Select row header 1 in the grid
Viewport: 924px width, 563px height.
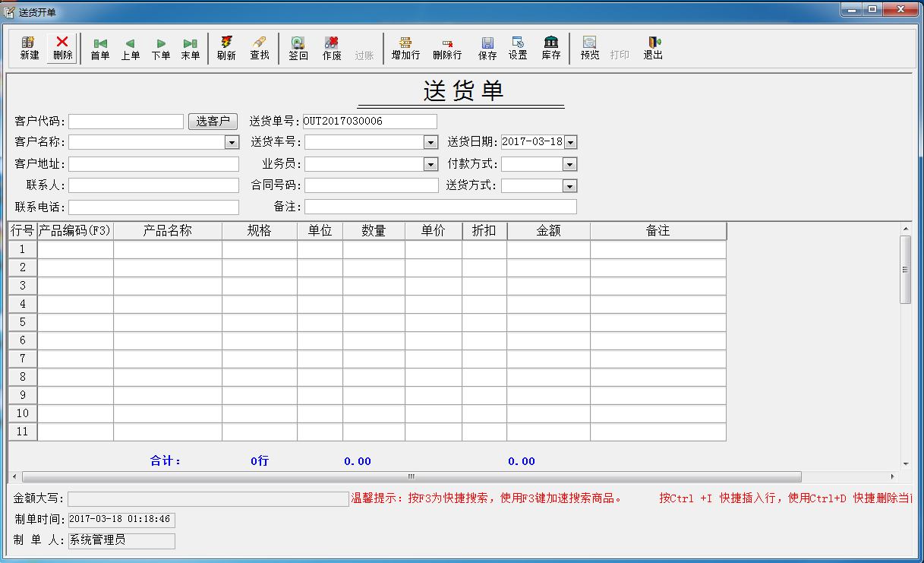click(x=23, y=249)
